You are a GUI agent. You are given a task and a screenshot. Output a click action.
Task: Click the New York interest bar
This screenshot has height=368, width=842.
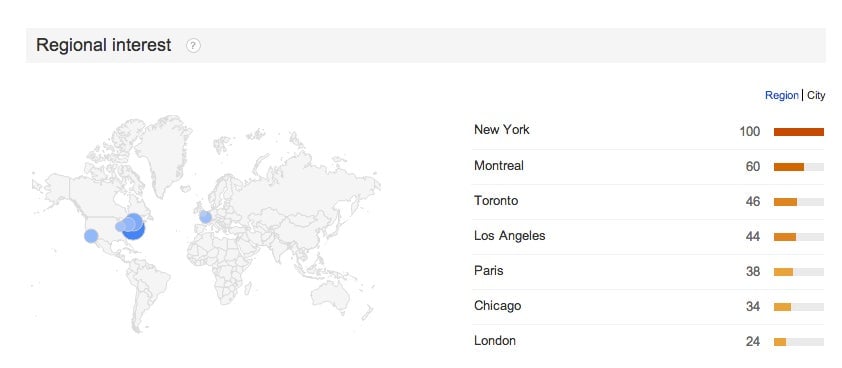(799, 132)
